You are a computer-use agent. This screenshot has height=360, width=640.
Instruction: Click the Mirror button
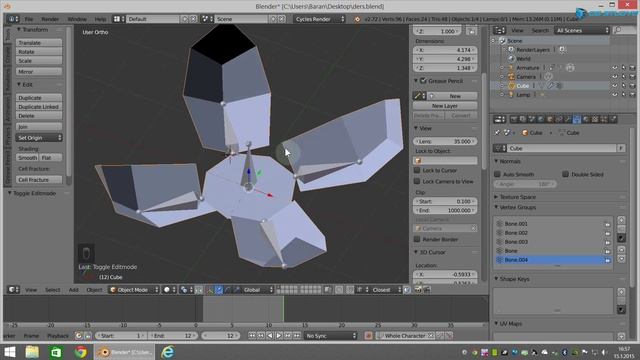point(39,72)
